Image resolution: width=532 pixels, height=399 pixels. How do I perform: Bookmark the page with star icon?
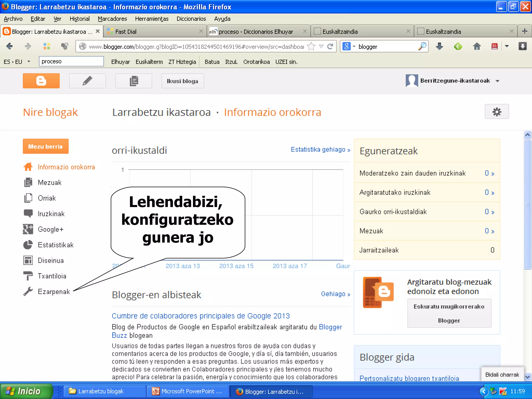coord(311,46)
